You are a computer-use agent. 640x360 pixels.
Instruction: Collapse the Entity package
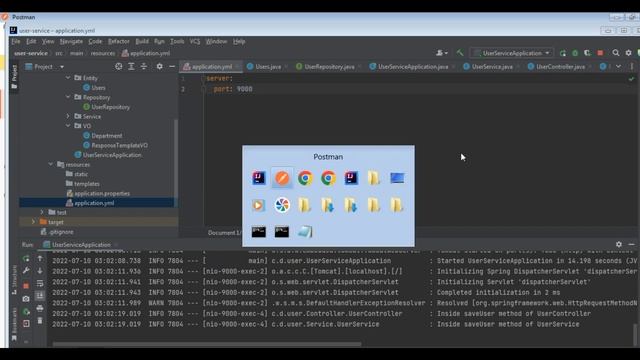[x=68, y=78]
